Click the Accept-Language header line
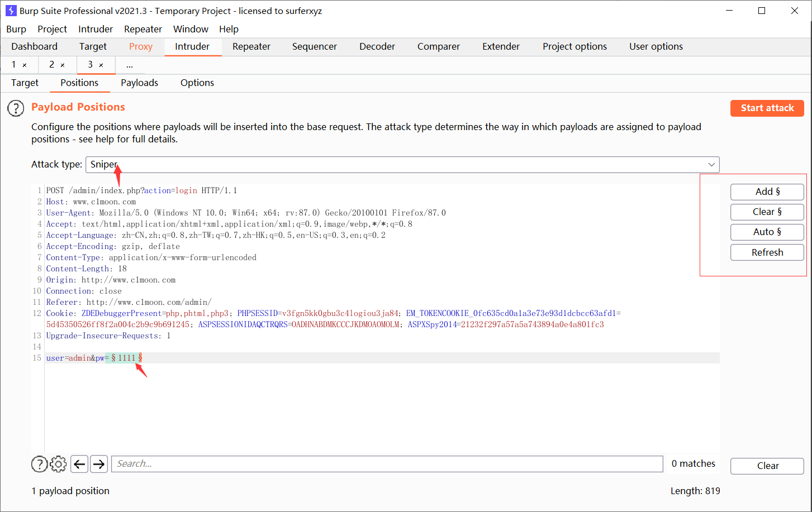 216,235
